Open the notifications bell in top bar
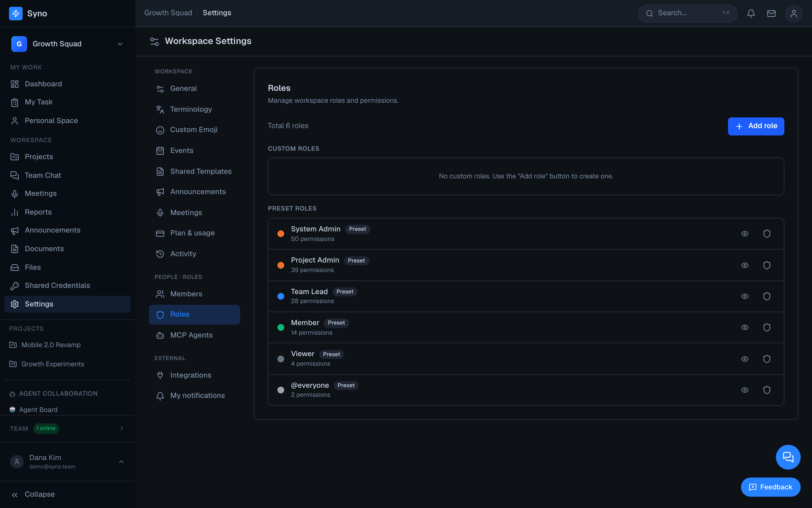 coord(751,14)
